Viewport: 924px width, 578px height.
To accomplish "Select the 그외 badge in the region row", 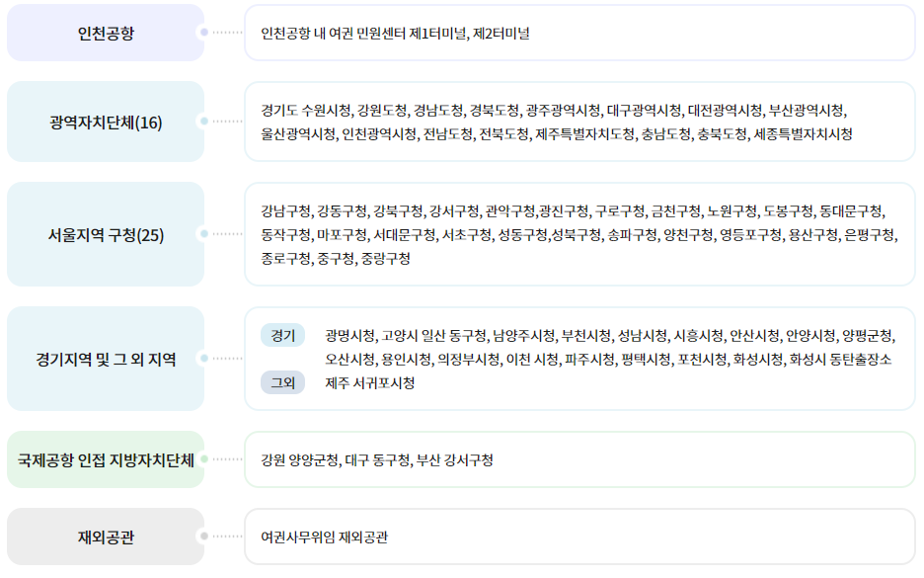I will pyautogui.click(x=282, y=383).
